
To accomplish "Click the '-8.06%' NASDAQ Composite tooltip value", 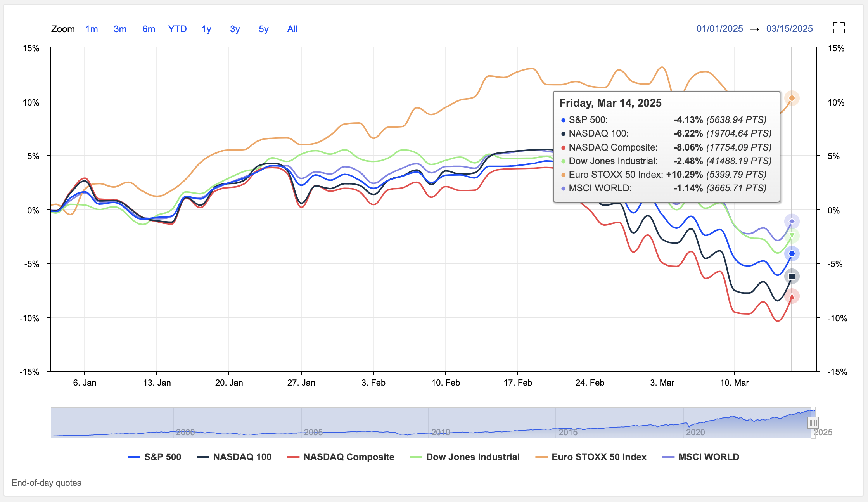I will tap(688, 147).
